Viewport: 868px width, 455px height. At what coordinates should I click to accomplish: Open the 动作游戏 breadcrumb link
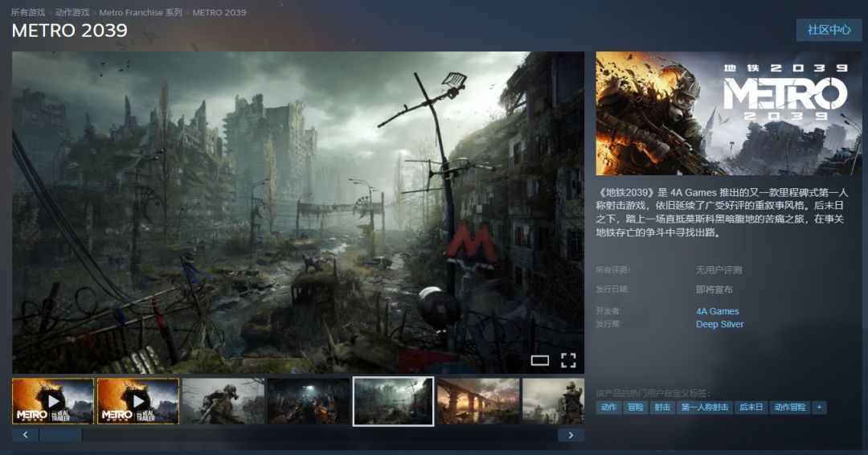72,12
